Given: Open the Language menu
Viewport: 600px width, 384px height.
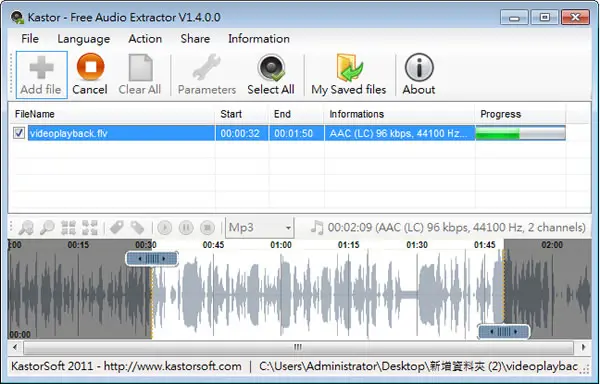Looking at the screenshot, I should click(84, 39).
